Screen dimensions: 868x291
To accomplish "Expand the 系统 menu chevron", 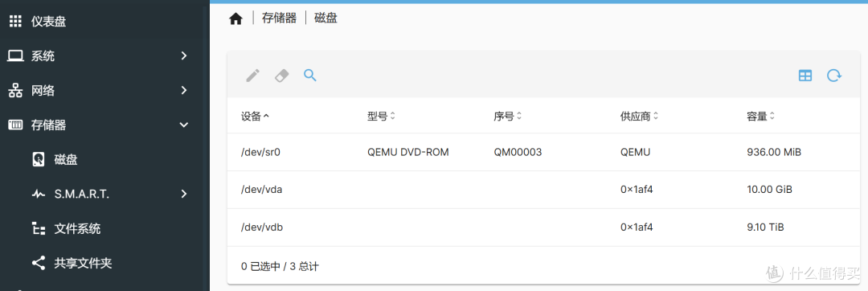I will (184, 56).
